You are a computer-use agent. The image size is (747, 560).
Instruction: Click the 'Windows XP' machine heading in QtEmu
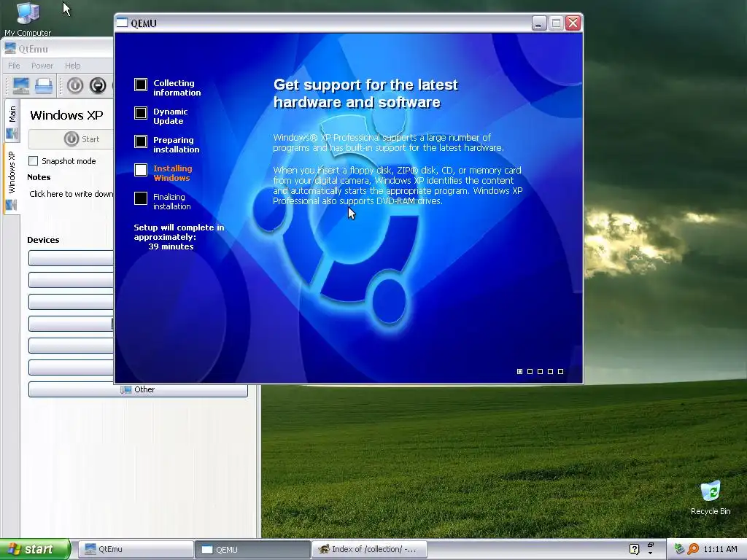pos(66,115)
